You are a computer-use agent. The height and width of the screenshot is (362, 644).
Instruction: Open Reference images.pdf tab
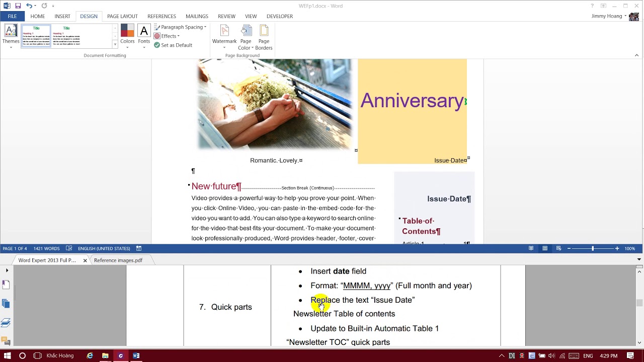coord(118,260)
